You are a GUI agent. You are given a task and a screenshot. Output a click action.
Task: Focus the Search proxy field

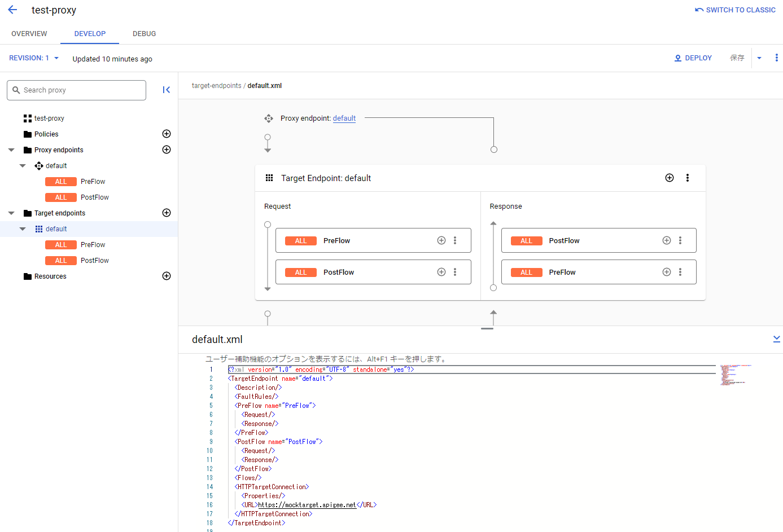coord(76,90)
